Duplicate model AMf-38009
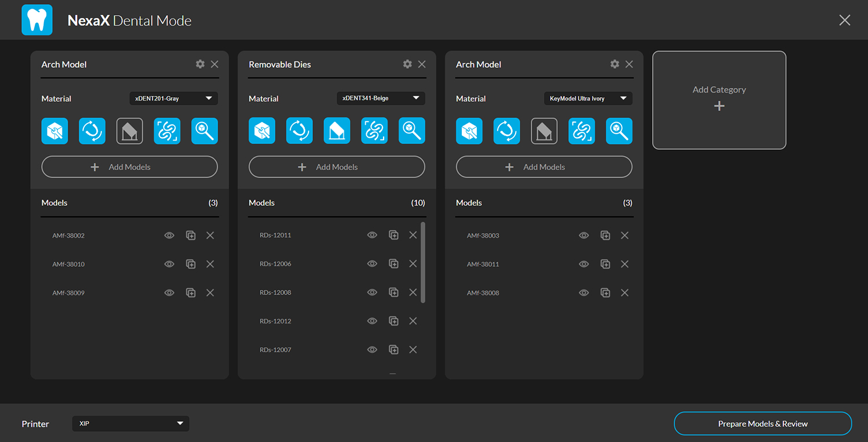The image size is (868, 442). point(190,293)
